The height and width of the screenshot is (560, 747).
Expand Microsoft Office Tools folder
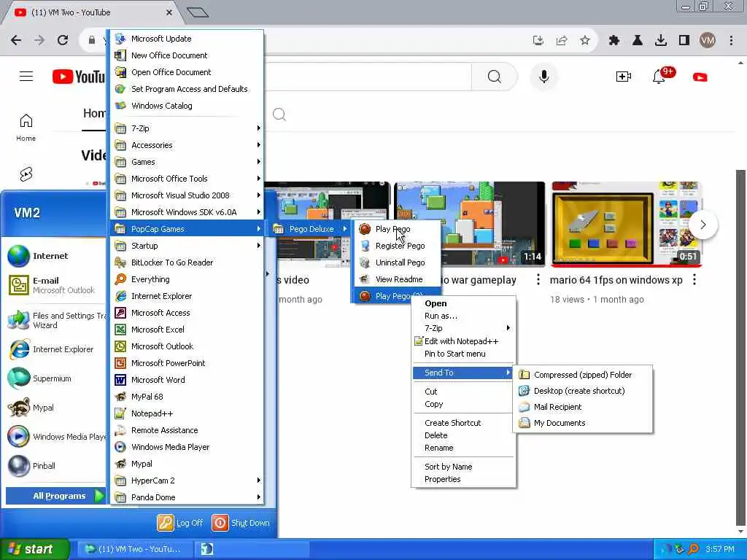[187, 179]
